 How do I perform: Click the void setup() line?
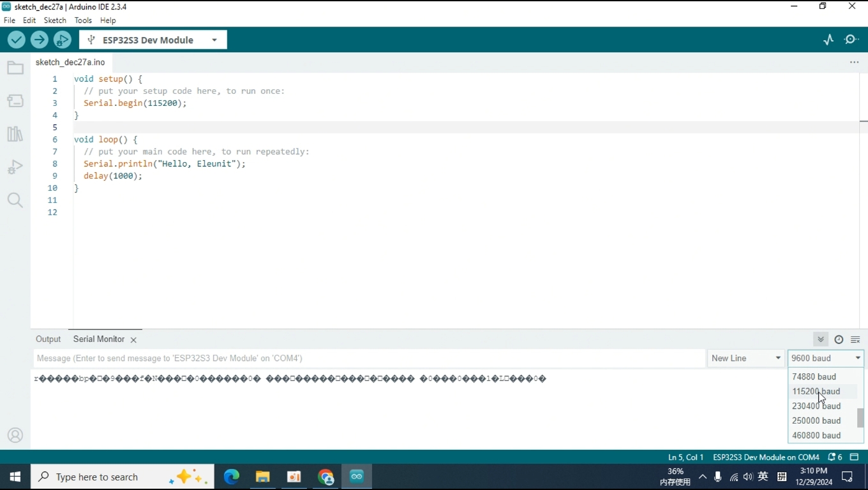point(108,79)
